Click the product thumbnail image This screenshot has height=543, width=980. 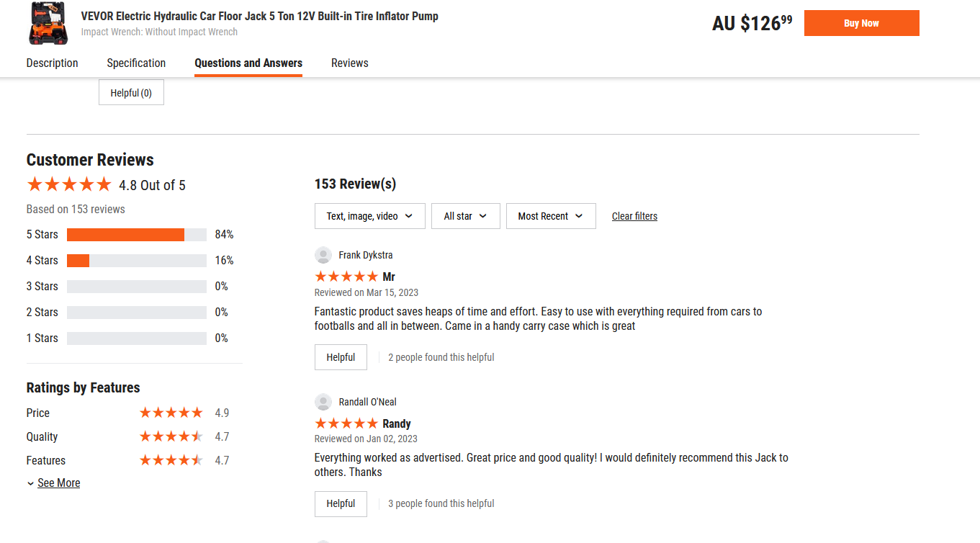(49, 23)
